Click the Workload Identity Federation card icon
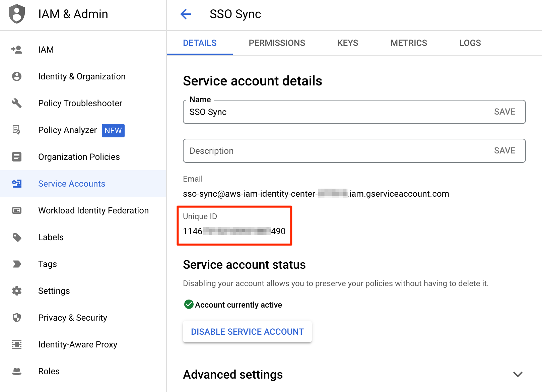Screen dimensions: 542x392 pos(17,210)
